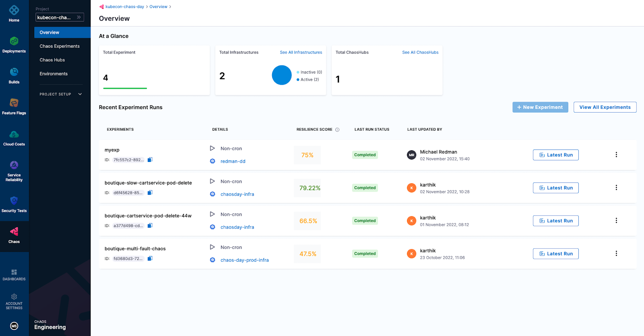This screenshot has height=336, width=644.
Task: Click Kubernetes infra icon beside redman-dd
Action: click(213, 161)
